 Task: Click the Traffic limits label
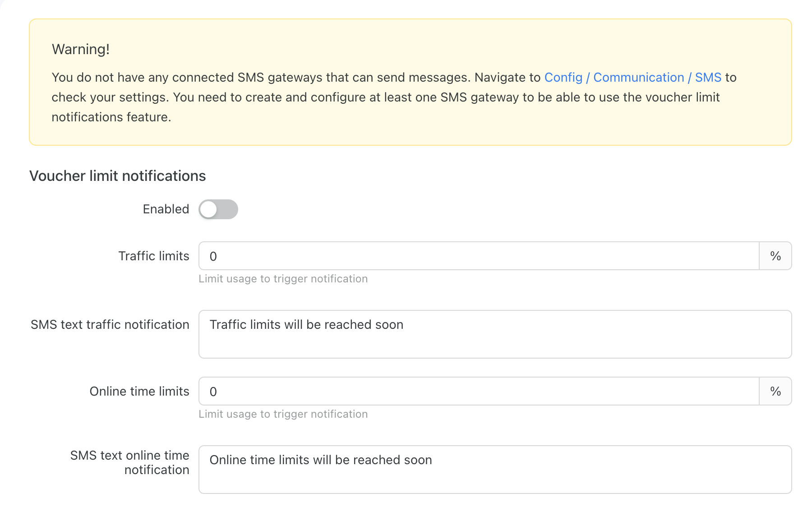154,256
